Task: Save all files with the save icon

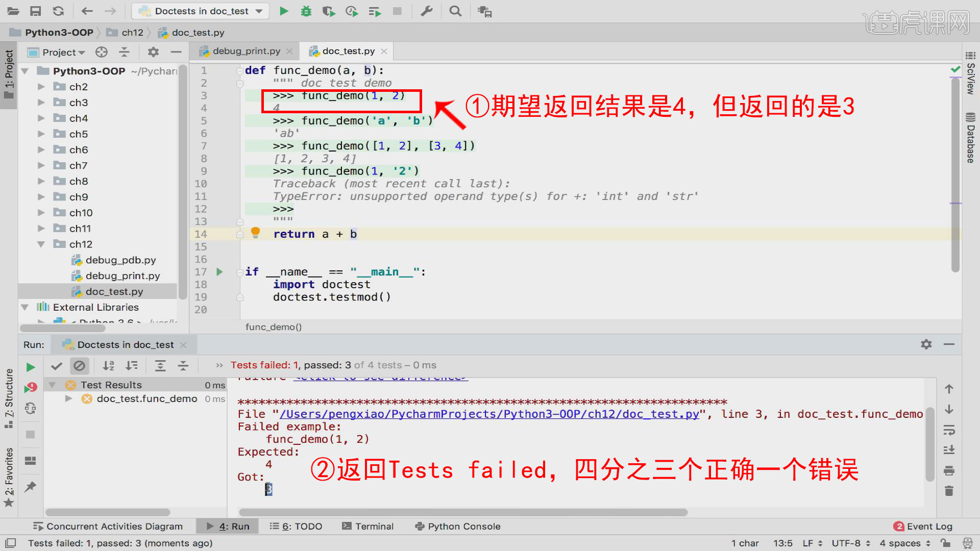Action: click(35, 11)
